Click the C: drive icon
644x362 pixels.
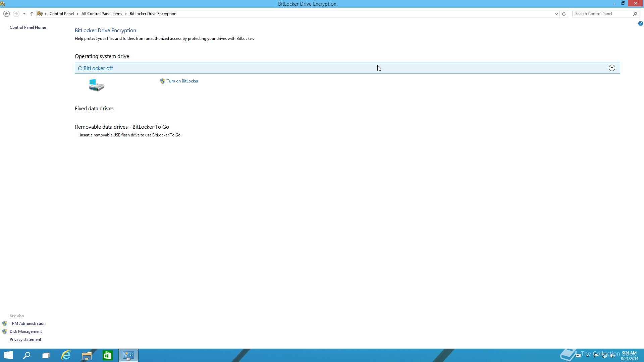coord(97,85)
